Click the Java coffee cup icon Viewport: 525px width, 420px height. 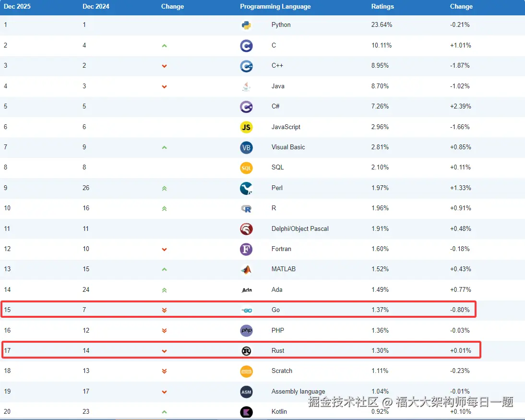[246, 87]
